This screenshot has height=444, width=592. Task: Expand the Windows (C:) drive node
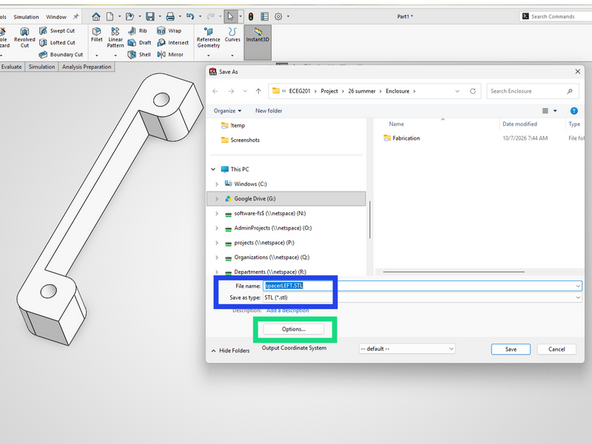click(217, 184)
